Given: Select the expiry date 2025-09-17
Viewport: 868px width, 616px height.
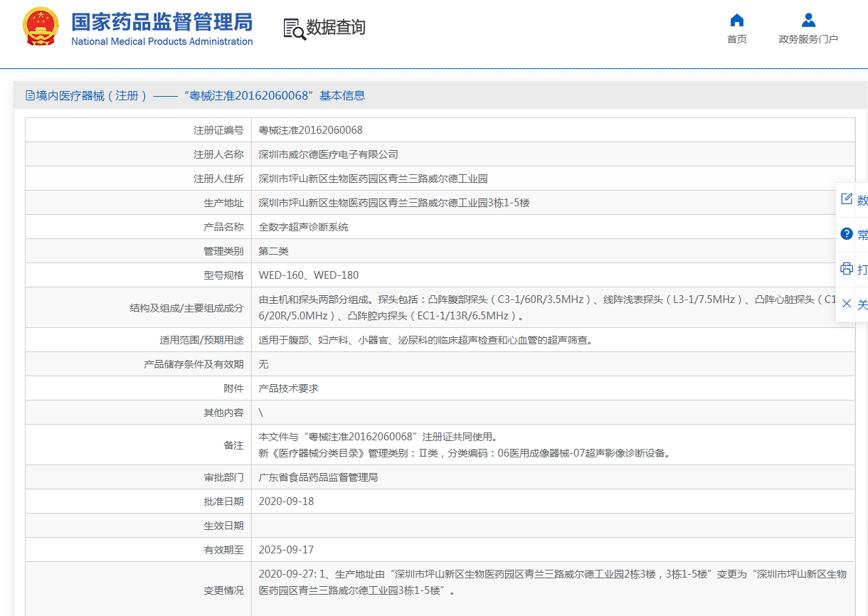Looking at the screenshot, I should [286, 550].
